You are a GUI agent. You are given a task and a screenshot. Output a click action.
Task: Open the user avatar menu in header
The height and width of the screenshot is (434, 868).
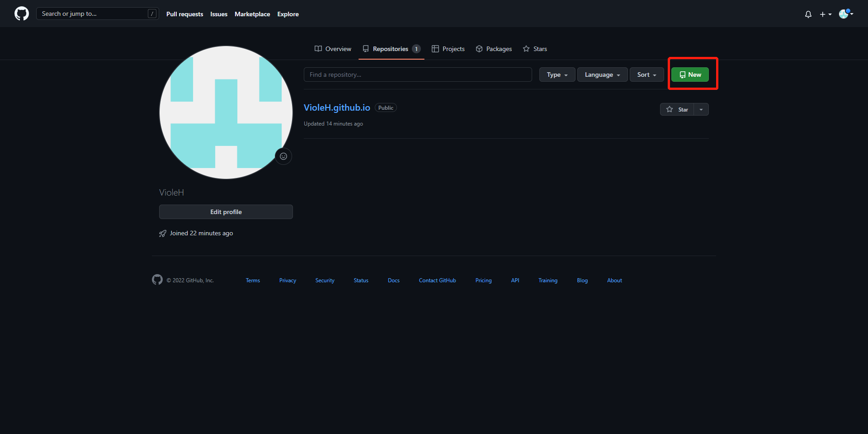(846, 14)
